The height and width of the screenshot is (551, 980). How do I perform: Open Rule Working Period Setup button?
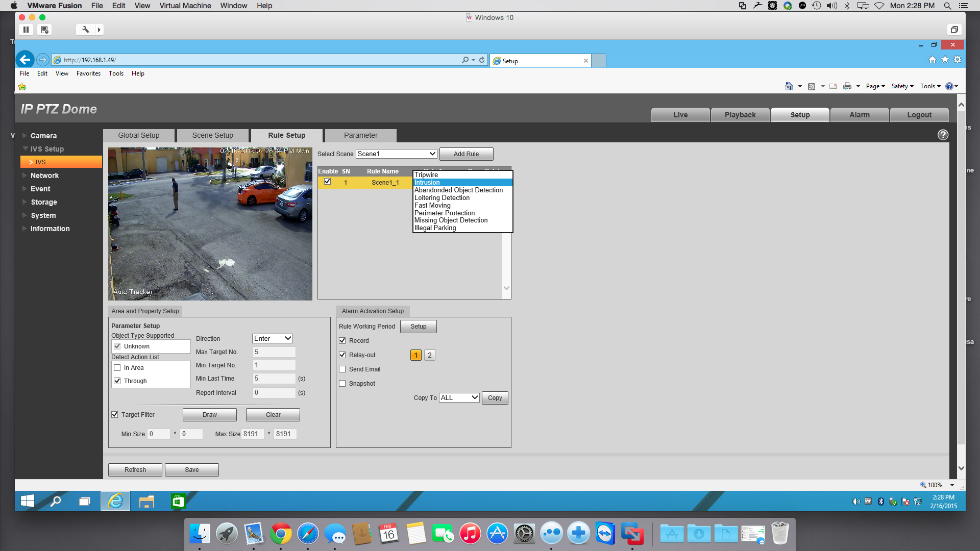(418, 326)
